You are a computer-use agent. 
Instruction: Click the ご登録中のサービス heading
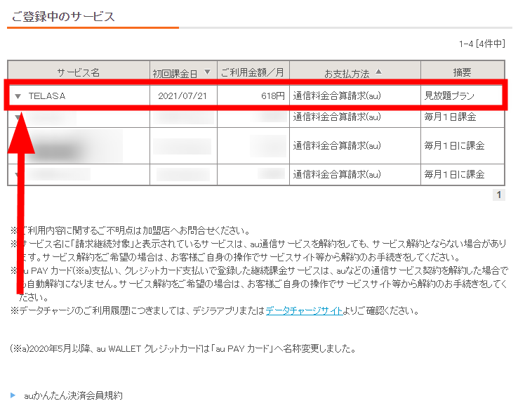click(63, 17)
